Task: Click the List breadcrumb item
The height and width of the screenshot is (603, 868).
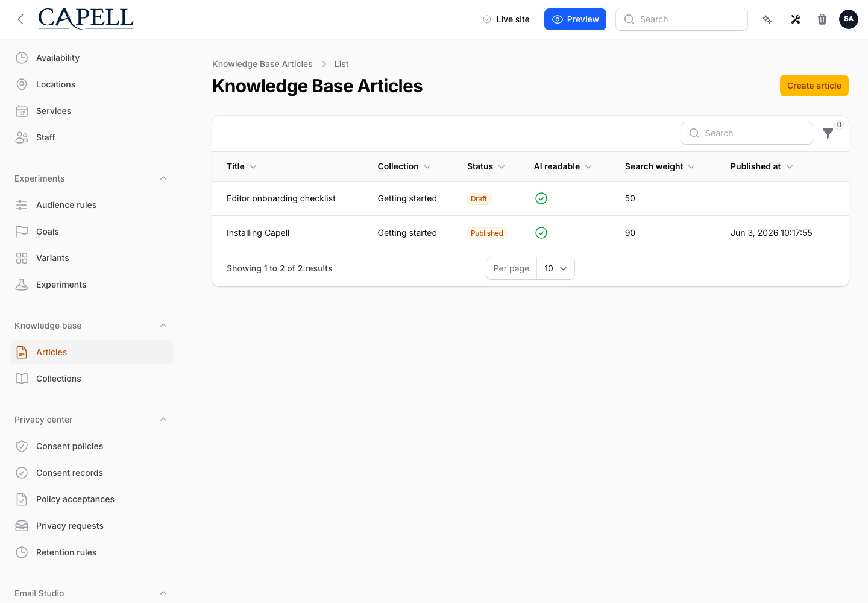Action: [341, 64]
